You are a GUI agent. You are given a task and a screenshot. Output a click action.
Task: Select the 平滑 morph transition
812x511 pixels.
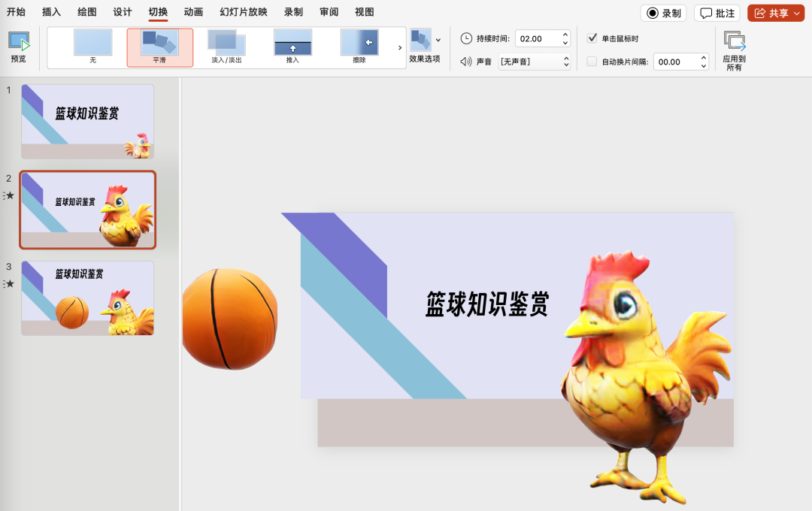159,47
